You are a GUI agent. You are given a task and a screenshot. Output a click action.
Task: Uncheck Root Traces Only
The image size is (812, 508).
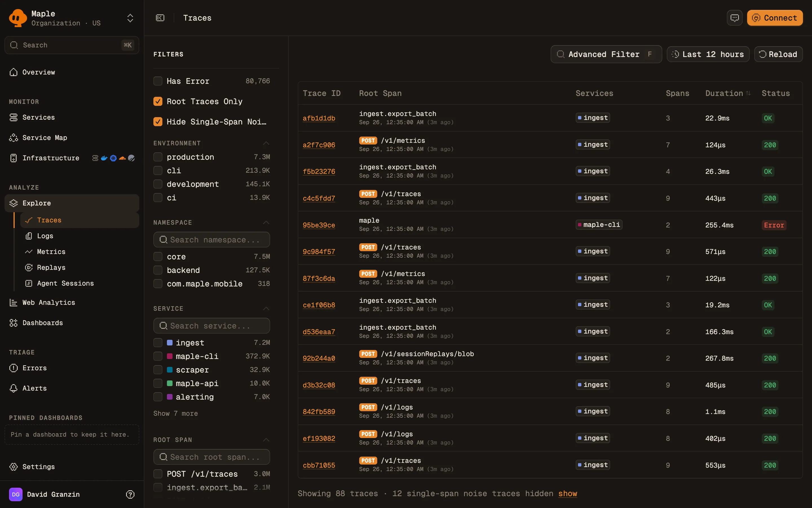click(x=158, y=102)
